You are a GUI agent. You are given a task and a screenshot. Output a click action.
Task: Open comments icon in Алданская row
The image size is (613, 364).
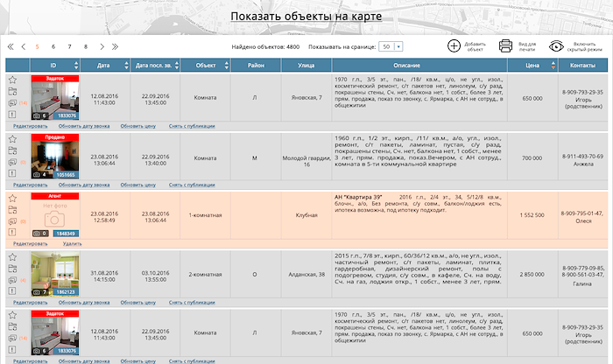pos(12,280)
